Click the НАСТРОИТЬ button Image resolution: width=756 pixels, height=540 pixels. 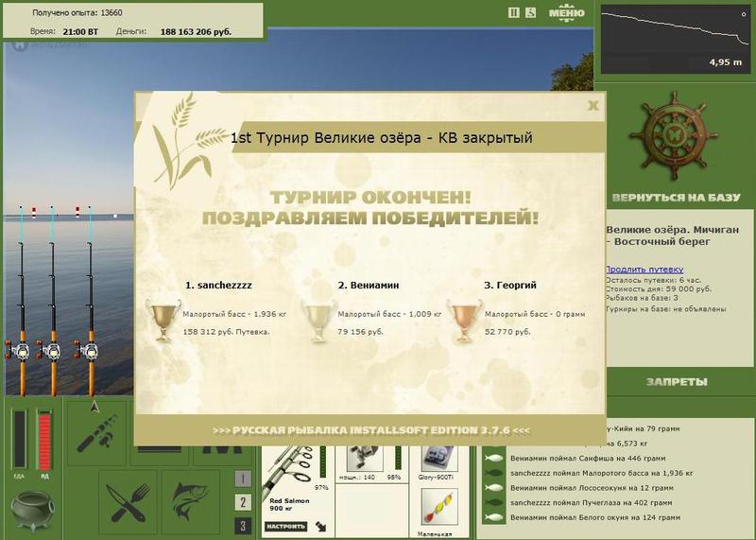tap(286, 526)
